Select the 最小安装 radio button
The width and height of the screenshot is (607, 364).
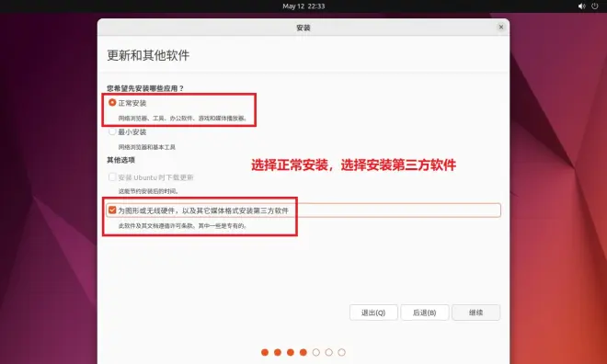(x=112, y=132)
